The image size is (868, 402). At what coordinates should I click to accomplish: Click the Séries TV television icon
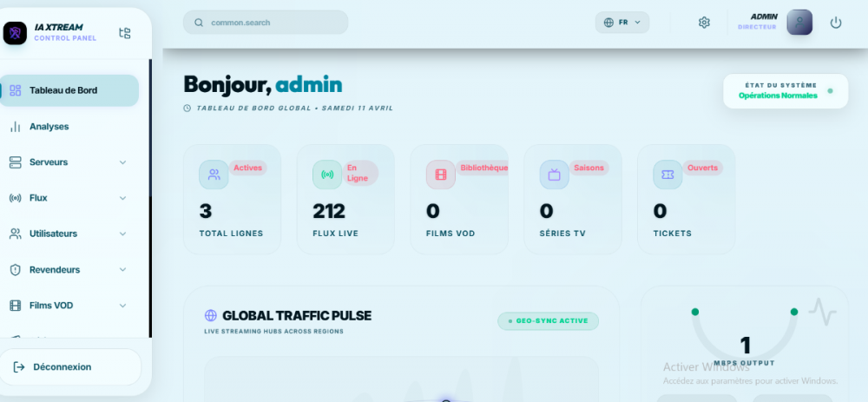coord(554,175)
